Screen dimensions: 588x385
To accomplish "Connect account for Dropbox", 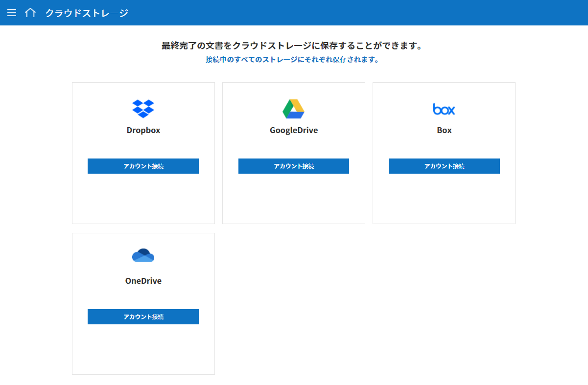I will point(143,166).
